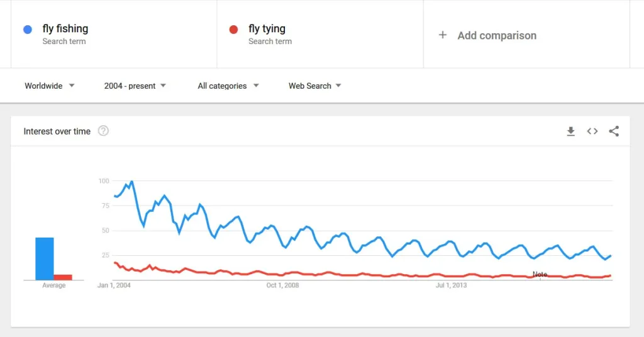Image resolution: width=644 pixels, height=337 pixels.
Task: Click the Jan 1, 2004 axis label
Action: coord(114,285)
